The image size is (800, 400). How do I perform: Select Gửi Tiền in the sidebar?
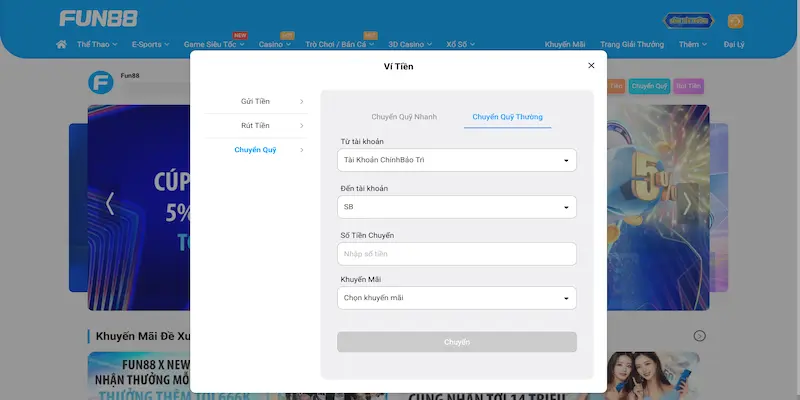pos(256,101)
